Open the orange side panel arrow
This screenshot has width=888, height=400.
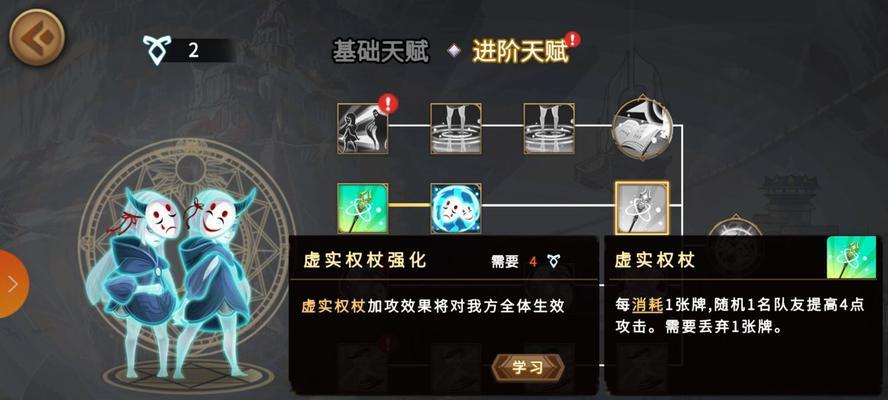12,283
